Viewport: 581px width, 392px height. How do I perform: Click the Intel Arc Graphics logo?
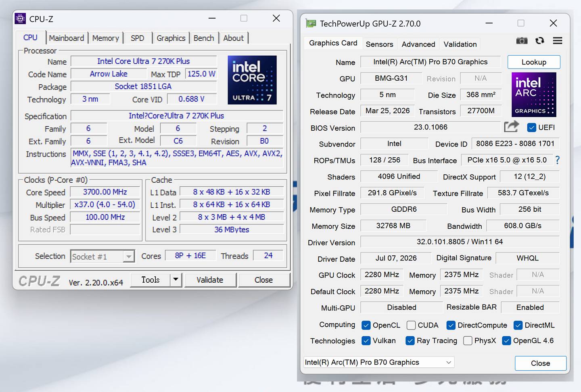click(534, 94)
